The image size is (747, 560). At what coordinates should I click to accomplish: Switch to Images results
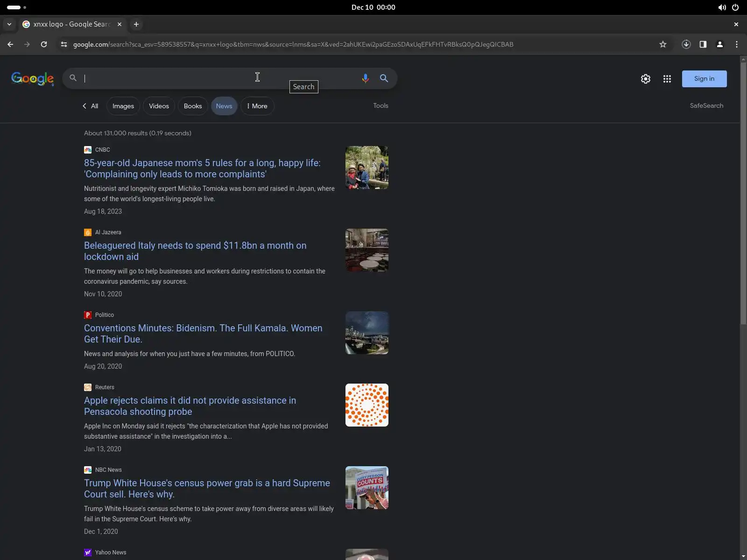[123, 106]
